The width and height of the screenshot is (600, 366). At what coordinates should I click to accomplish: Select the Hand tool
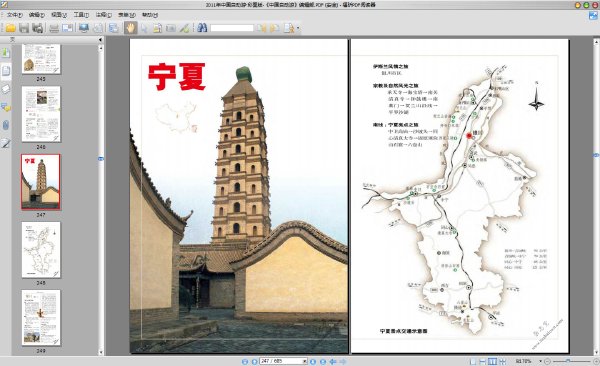point(130,28)
